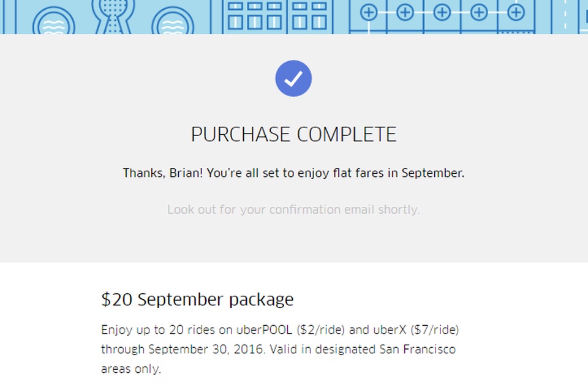Click the PURCHASE COMPLETE heading

[293, 135]
